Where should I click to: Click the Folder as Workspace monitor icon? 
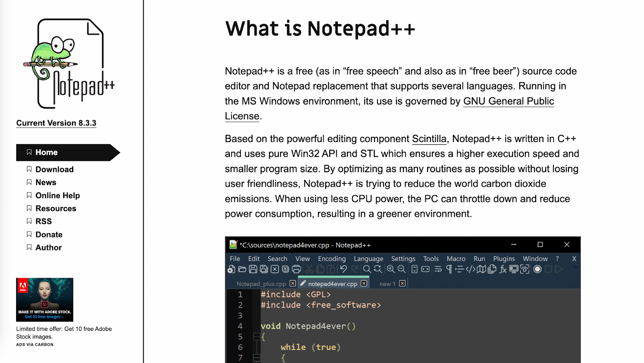514,269
